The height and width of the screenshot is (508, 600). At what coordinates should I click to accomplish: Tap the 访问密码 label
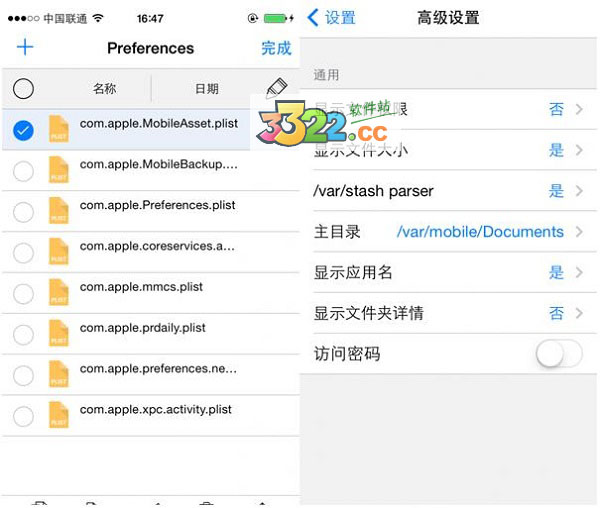(x=347, y=354)
